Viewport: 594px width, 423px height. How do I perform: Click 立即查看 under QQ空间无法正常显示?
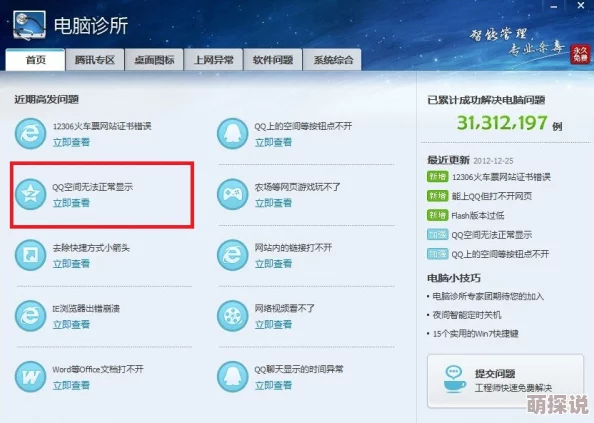(71, 203)
